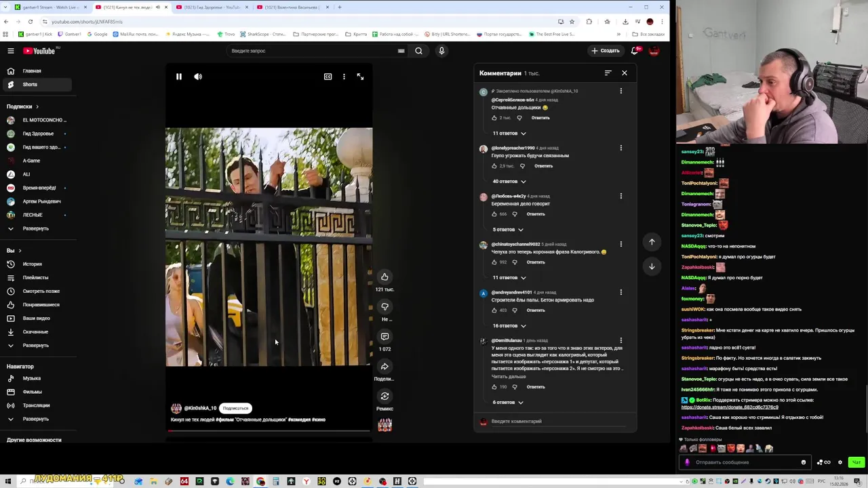This screenshot has width=868, height=488.
Task: Share the Short via Поделиться icon
Action: click(x=384, y=367)
